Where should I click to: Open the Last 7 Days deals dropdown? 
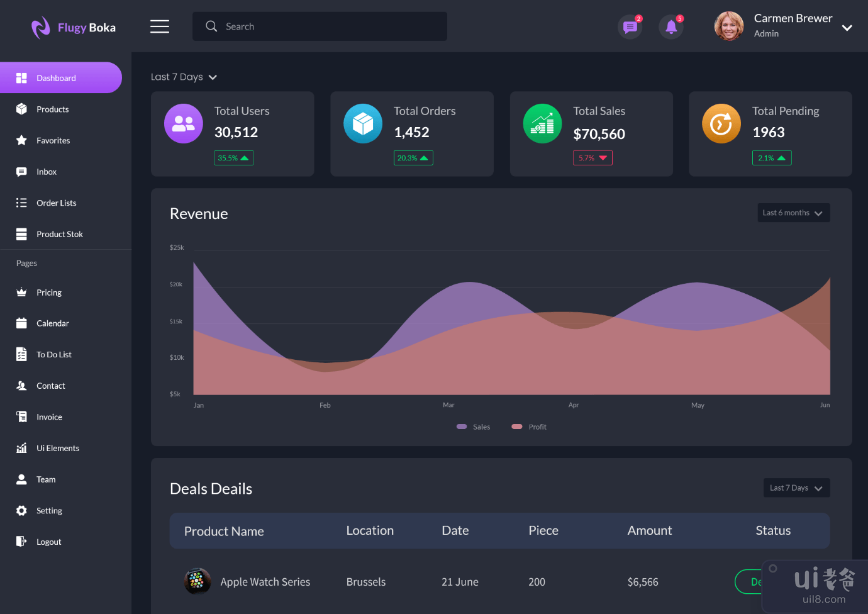pos(796,488)
